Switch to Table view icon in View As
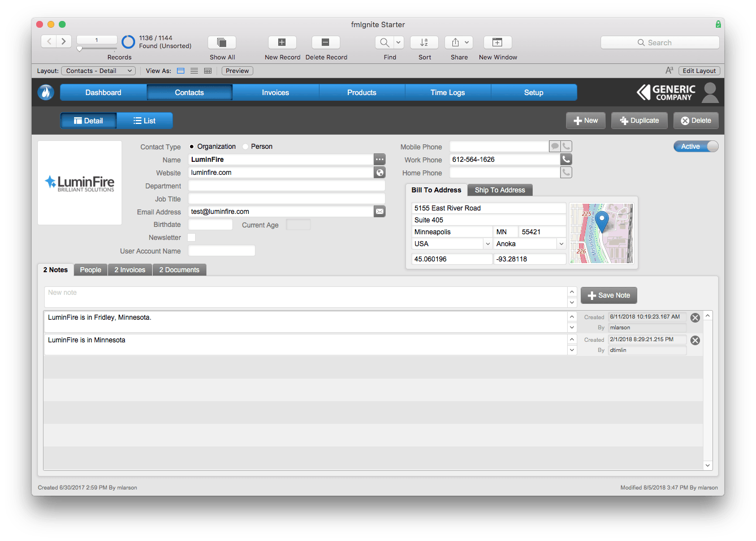The height and width of the screenshot is (541, 756). pyautogui.click(x=208, y=71)
